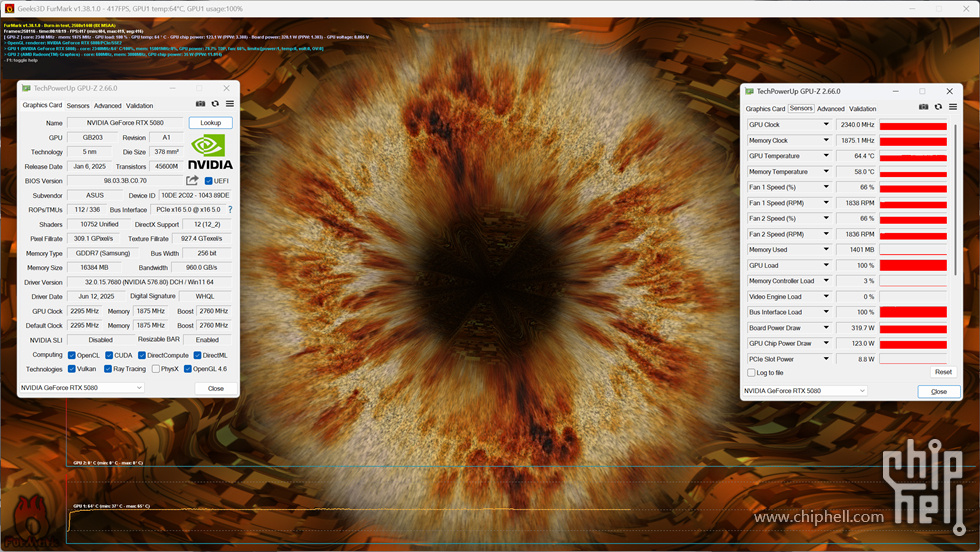Toggle the Ray Tracing checkbox
Image resolution: width=980 pixels, height=552 pixels.
108,369
